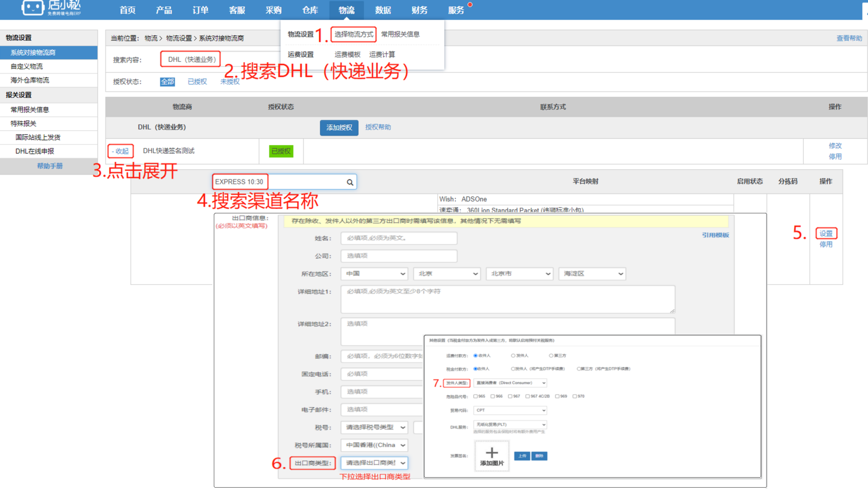Open the 客服 top menu
868x489 pixels.
(x=237, y=10)
